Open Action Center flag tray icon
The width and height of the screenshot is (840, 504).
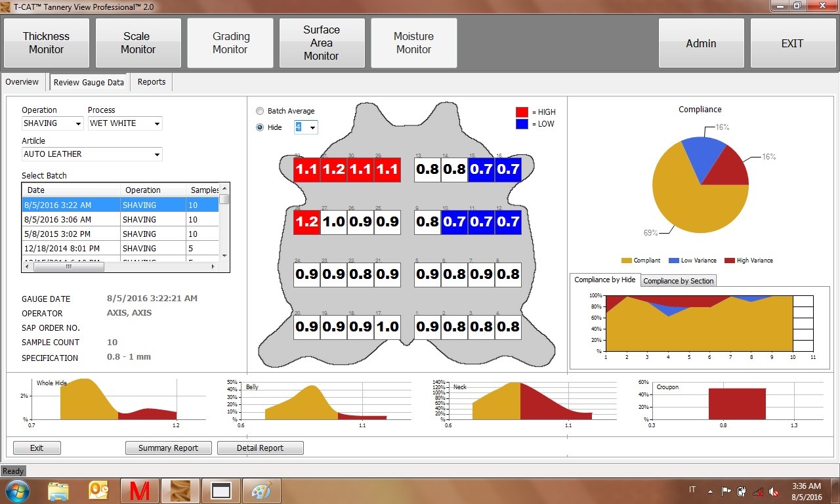726,491
